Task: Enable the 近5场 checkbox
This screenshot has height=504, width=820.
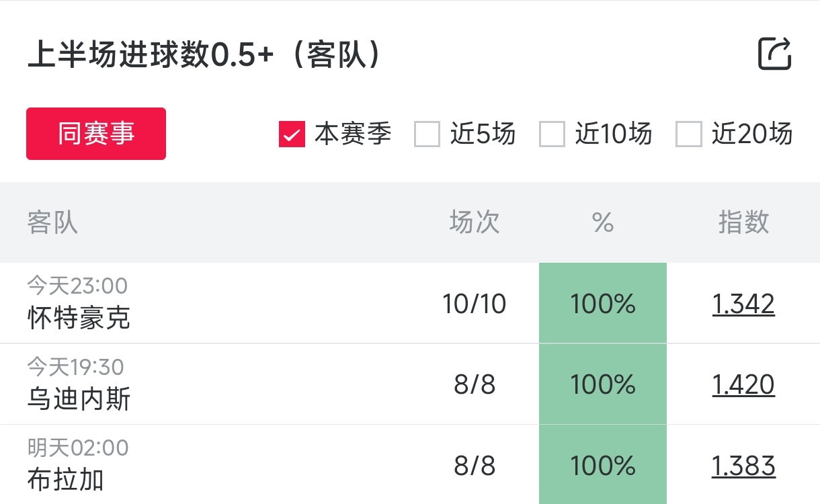Action: (427, 134)
